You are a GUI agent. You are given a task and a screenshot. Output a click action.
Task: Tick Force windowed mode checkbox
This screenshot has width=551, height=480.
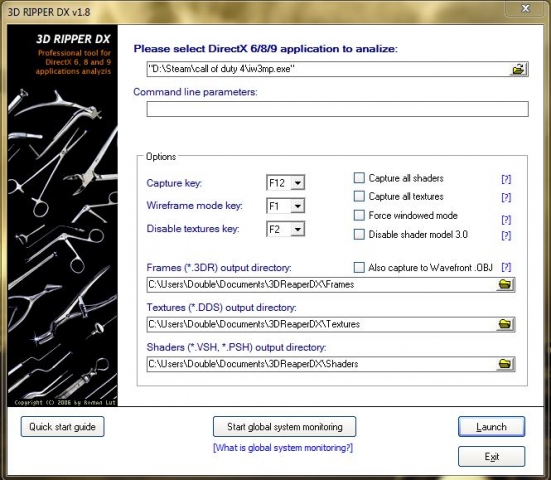click(359, 215)
